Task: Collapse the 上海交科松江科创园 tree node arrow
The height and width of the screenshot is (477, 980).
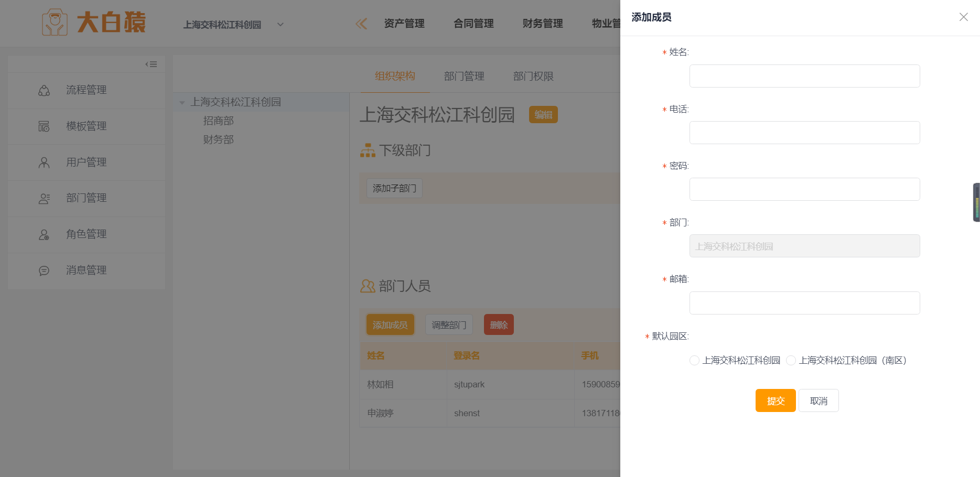Action: coord(182,102)
